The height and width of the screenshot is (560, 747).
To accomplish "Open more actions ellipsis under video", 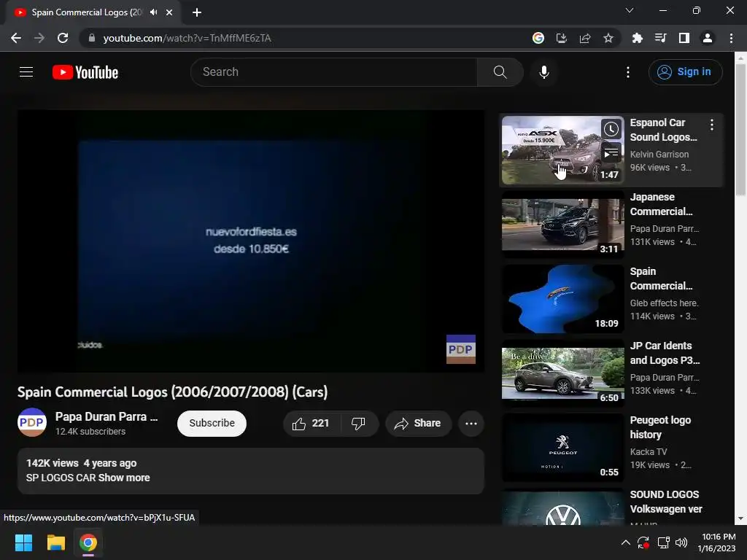I will [471, 423].
